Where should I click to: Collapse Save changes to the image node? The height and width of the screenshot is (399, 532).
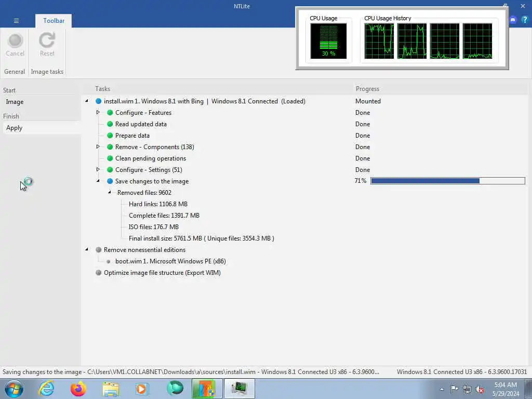click(x=98, y=181)
